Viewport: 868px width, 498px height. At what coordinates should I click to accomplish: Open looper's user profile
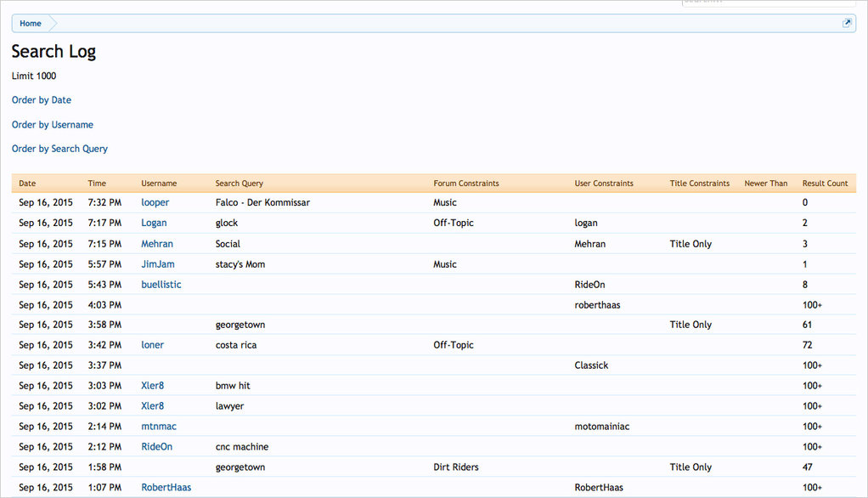click(155, 203)
